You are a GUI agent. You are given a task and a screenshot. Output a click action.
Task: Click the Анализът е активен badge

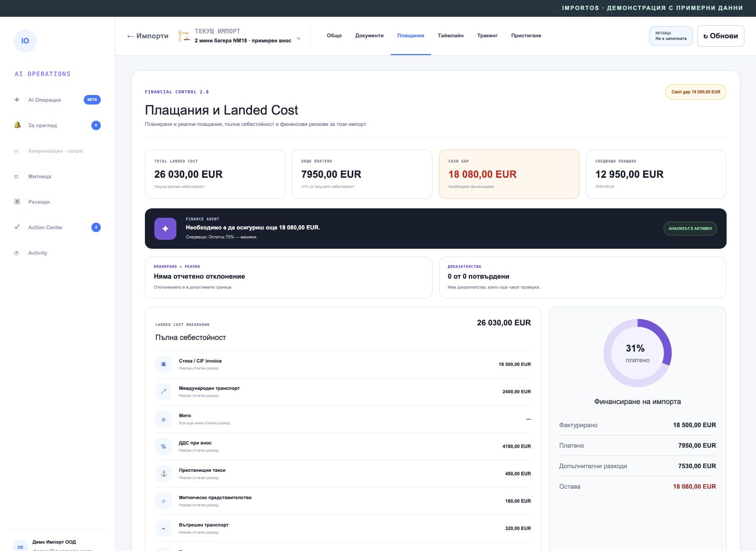click(x=690, y=229)
